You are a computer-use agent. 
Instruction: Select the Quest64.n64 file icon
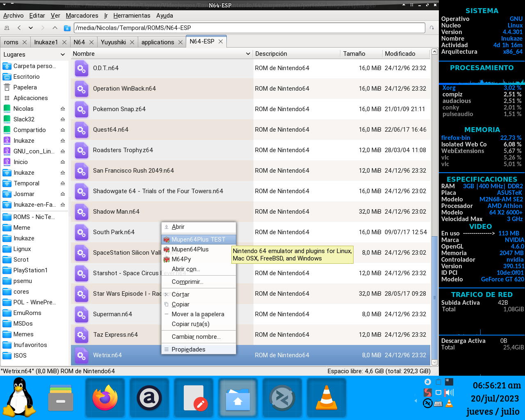pos(82,130)
